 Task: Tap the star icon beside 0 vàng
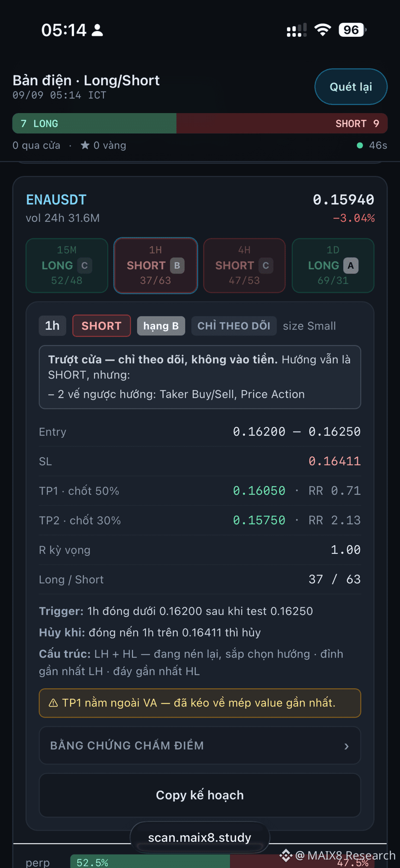85,145
